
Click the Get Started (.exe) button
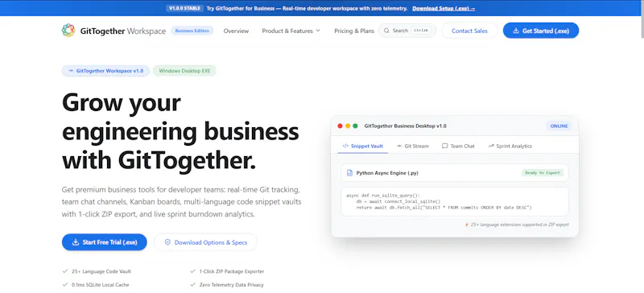(x=541, y=31)
